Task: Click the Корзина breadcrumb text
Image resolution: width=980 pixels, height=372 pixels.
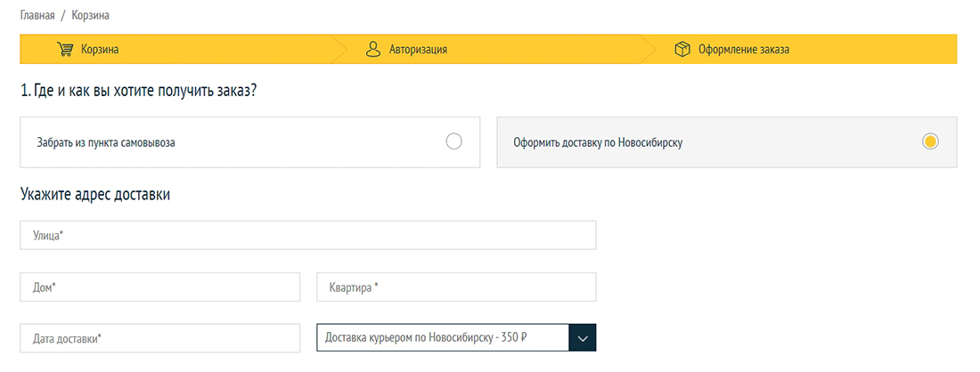Action: pyautogui.click(x=91, y=15)
